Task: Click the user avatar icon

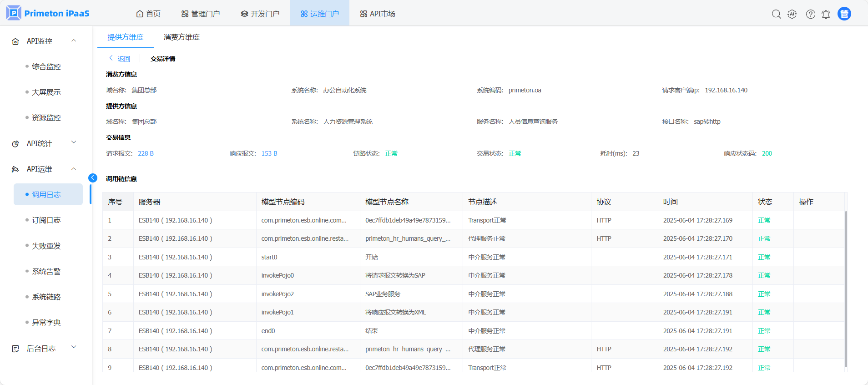Action: [x=844, y=14]
